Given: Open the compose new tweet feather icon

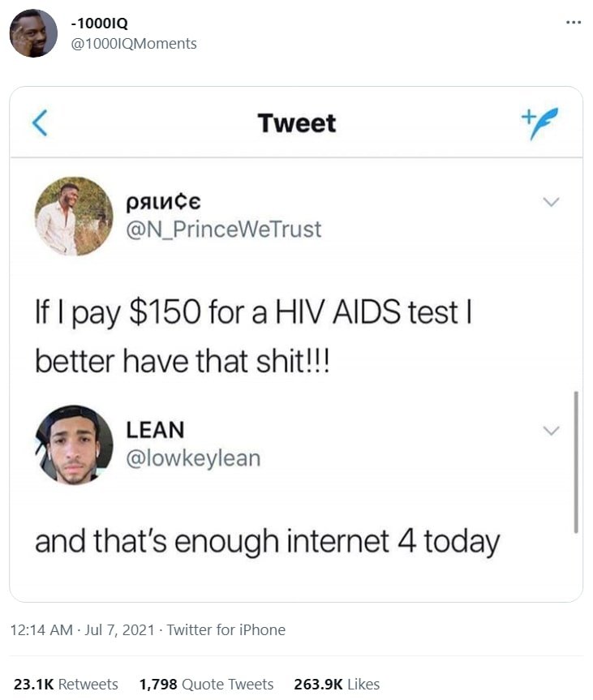Looking at the screenshot, I should click(539, 123).
